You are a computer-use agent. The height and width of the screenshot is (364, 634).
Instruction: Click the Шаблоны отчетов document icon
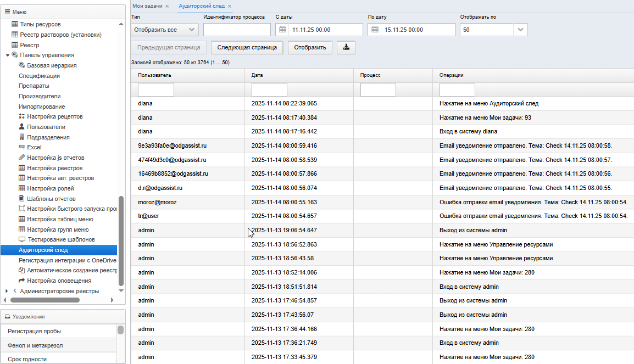pyautogui.click(x=22, y=198)
